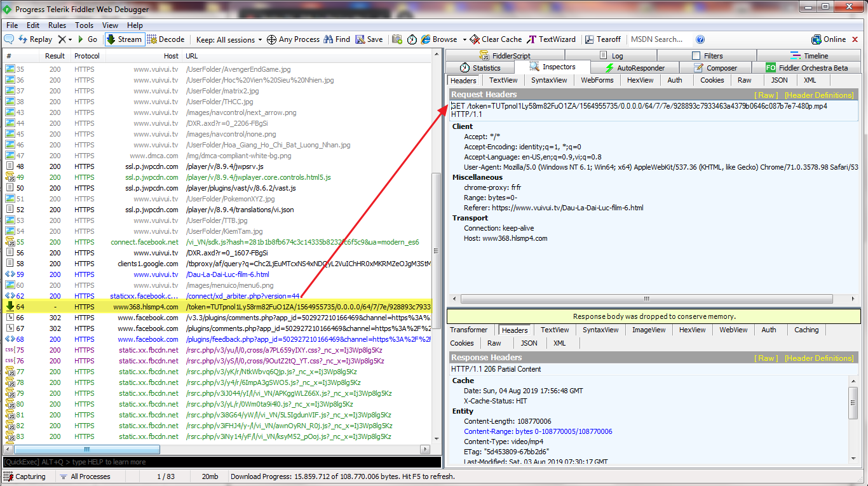
Task: Click request Header Definitions link
Action: coord(819,95)
